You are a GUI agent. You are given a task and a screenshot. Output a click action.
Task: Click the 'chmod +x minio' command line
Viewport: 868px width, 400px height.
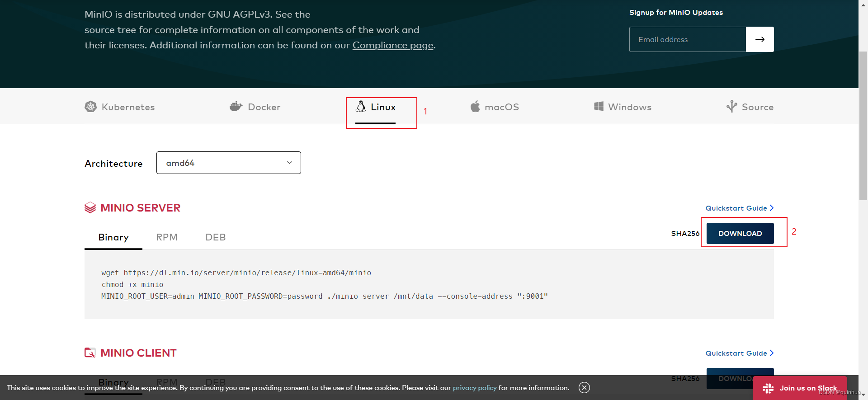[x=132, y=284]
